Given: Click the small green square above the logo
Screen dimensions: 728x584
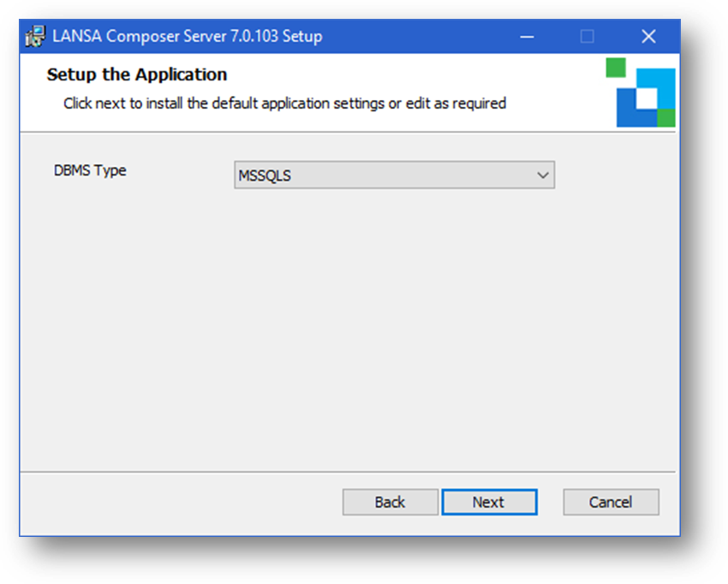Looking at the screenshot, I should click(x=616, y=68).
